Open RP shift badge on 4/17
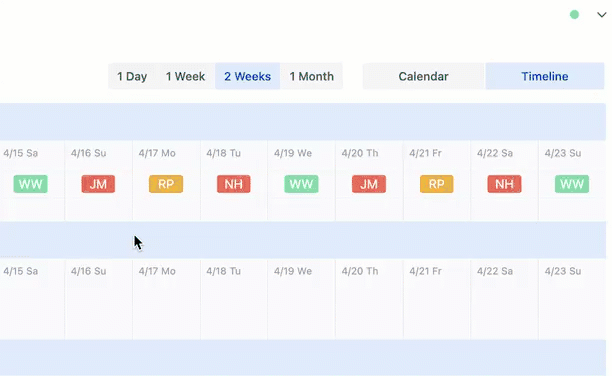612x376 pixels. 166,184
